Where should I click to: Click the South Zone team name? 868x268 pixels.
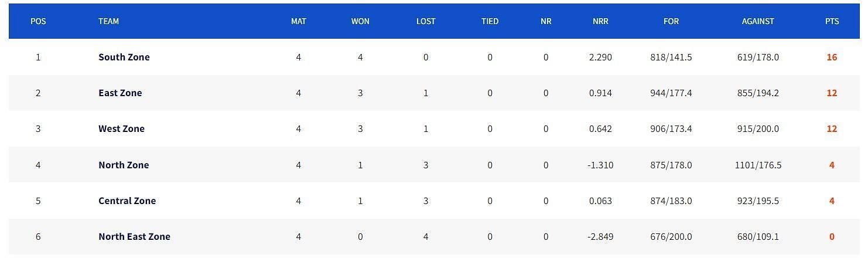124,57
